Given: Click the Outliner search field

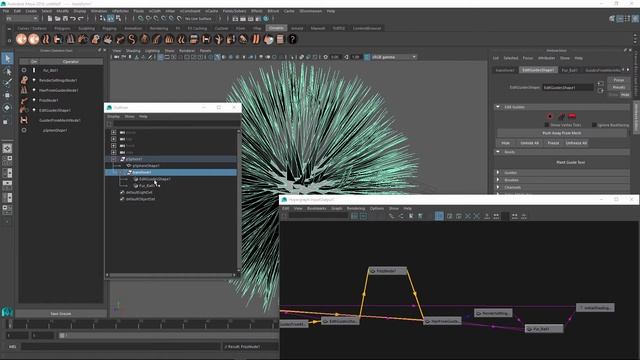Looking at the screenshot, I should tap(176, 124).
